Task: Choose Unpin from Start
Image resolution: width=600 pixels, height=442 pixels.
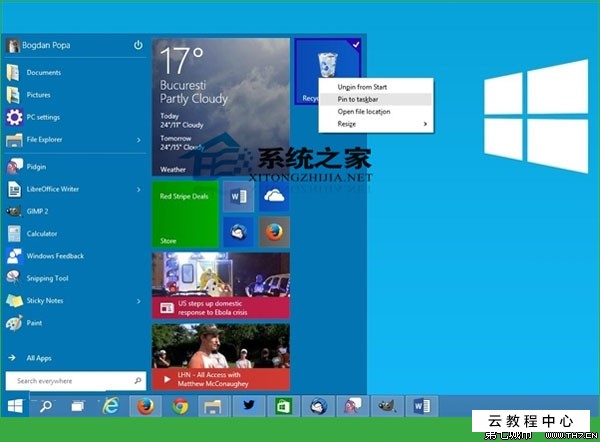Action: pyautogui.click(x=362, y=87)
